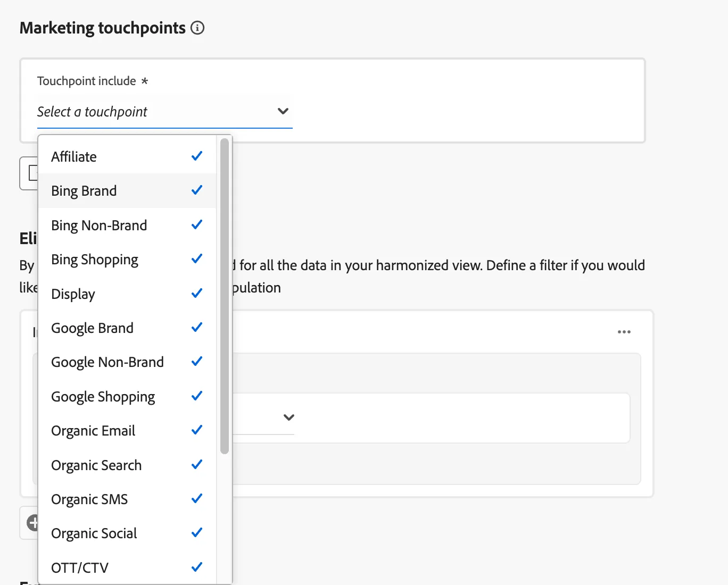The image size is (728, 585).
Task: Select the Google Brand option
Action: tap(127, 328)
